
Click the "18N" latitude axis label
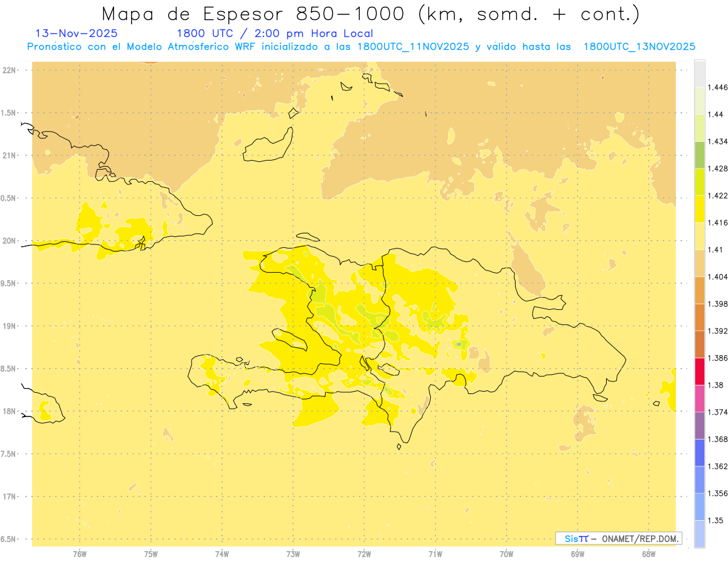tap(8, 411)
